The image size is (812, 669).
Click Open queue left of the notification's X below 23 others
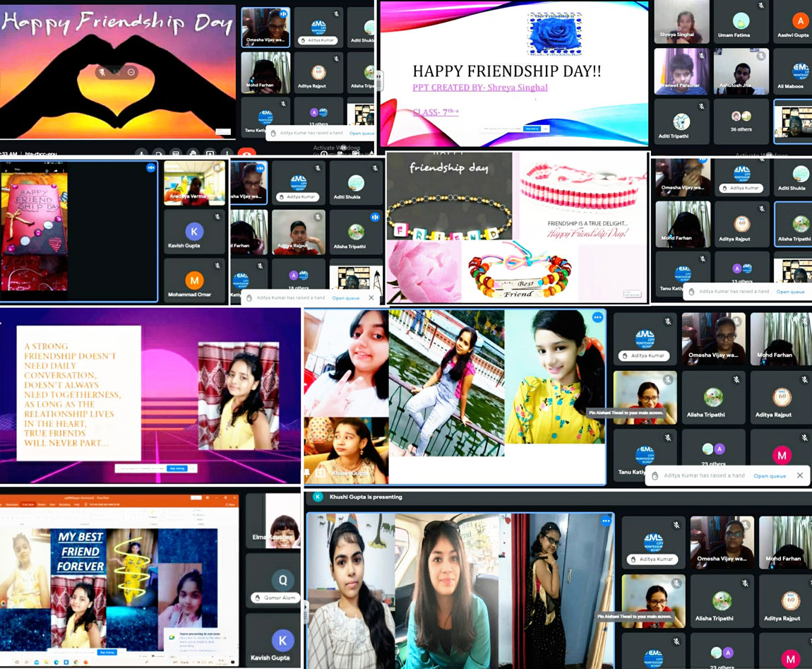(770, 475)
